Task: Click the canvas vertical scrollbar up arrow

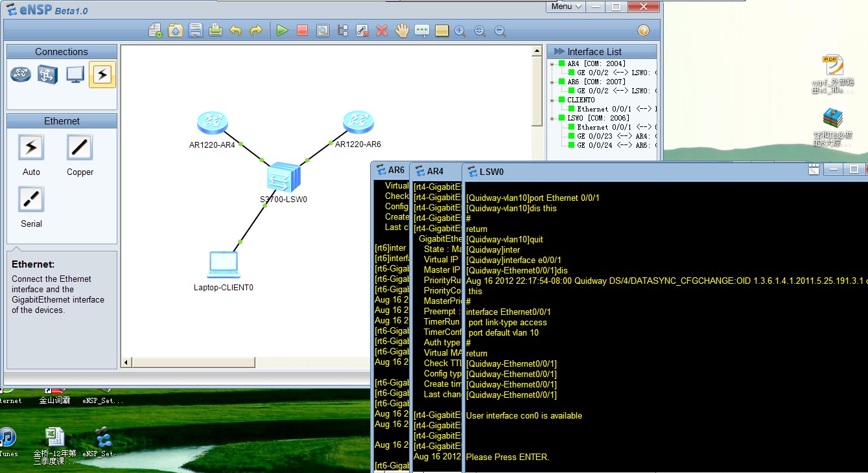Action: pyautogui.click(x=537, y=51)
